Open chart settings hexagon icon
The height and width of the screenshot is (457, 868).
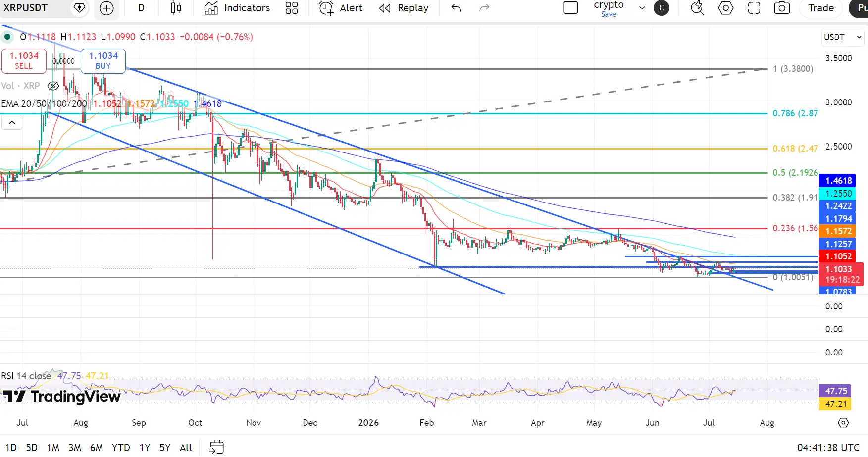[726, 8]
